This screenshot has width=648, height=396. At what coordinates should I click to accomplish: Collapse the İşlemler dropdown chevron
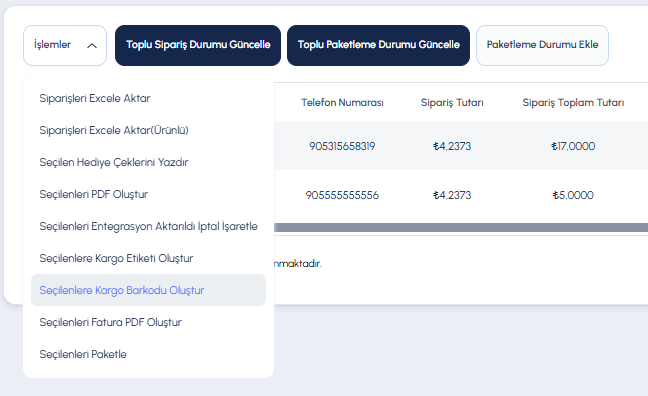(92, 45)
